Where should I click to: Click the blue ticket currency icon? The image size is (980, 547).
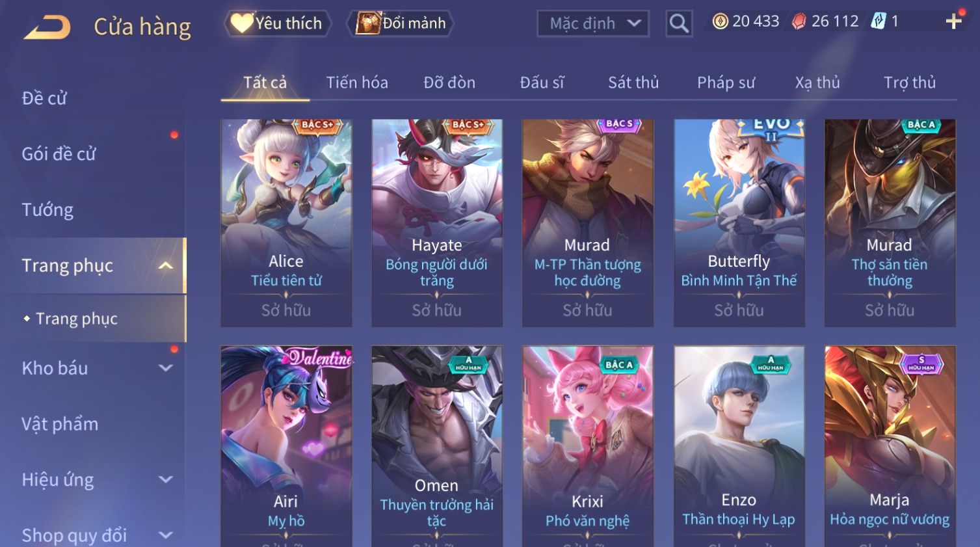879,21
